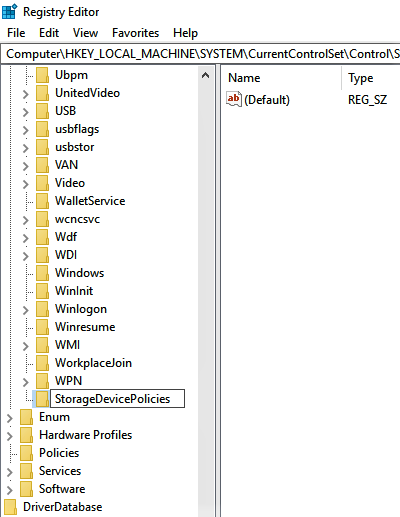Select the usbstor folder icon
Viewport: 400px width, 517px height.
[x=42, y=147]
